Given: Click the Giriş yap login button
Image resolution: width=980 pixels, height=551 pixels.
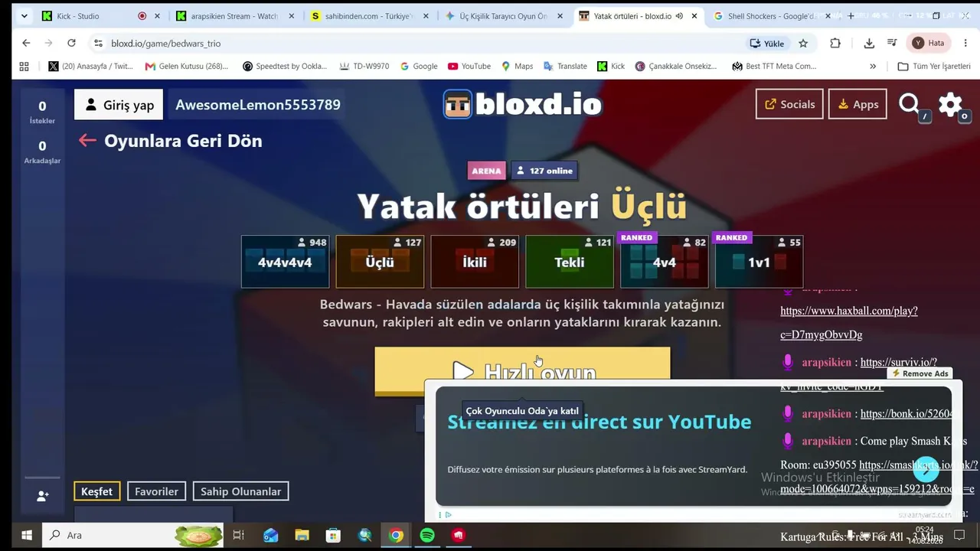Looking at the screenshot, I should click(x=119, y=105).
